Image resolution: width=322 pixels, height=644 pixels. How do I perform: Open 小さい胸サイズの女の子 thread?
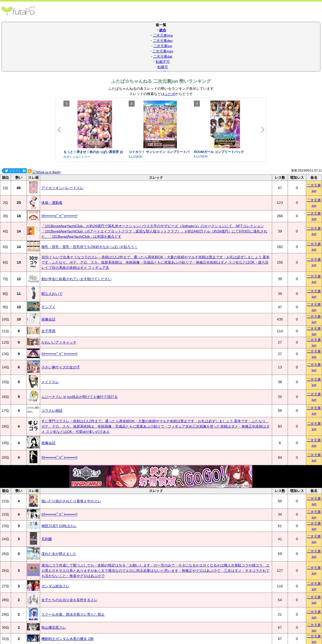60,367
